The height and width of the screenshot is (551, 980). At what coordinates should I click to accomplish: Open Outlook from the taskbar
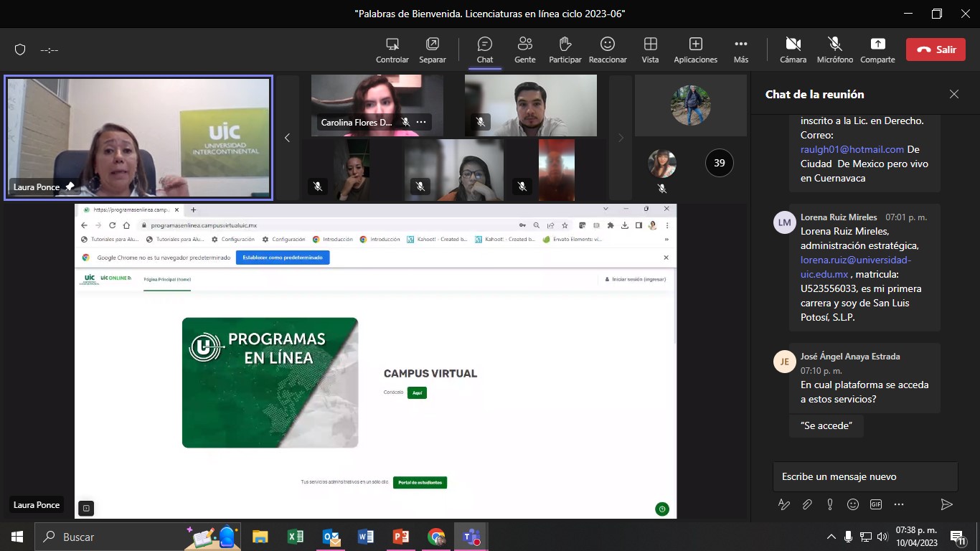point(330,537)
